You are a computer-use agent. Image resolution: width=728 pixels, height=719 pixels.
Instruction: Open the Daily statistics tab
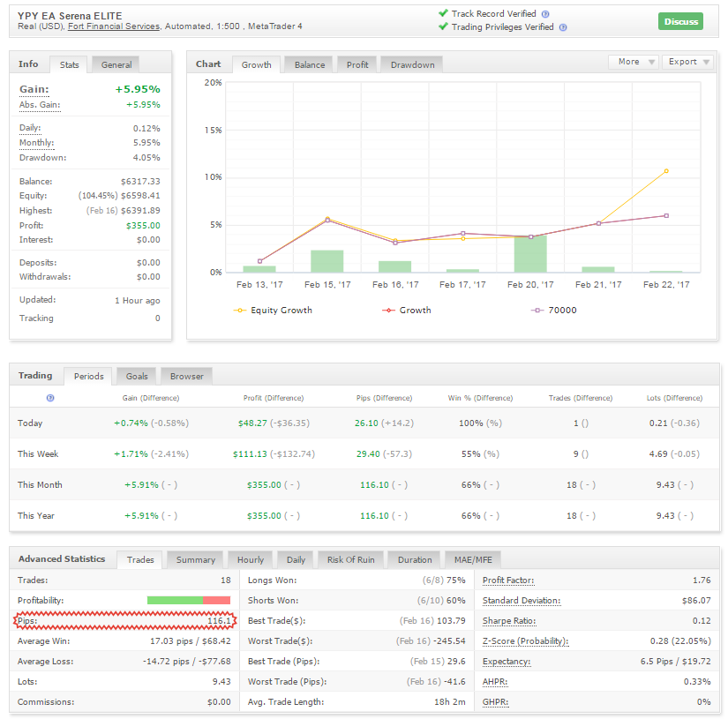click(x=296, y=560)
